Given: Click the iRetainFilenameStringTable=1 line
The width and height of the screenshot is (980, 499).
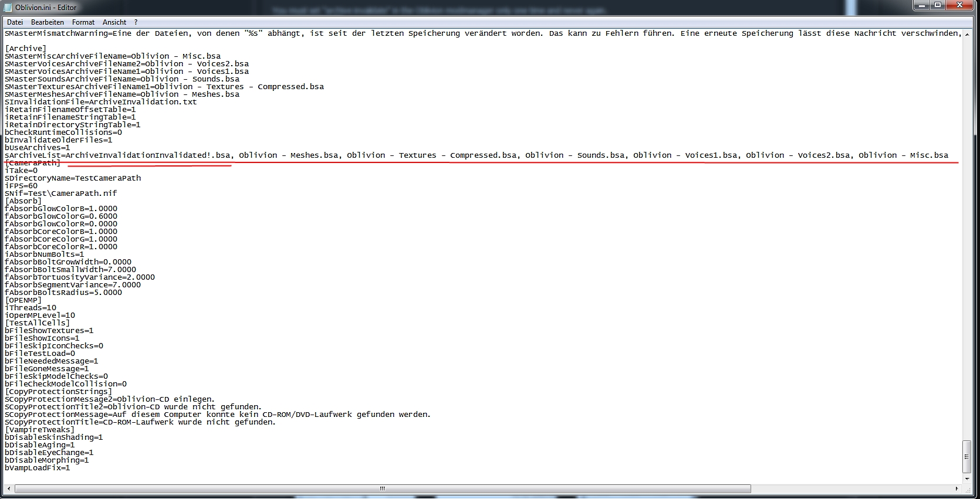Looking at the screenshot, I should pos(70,117).
